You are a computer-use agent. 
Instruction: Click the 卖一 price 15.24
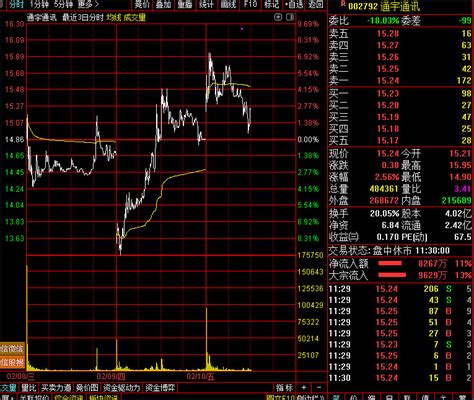[388, 81]
